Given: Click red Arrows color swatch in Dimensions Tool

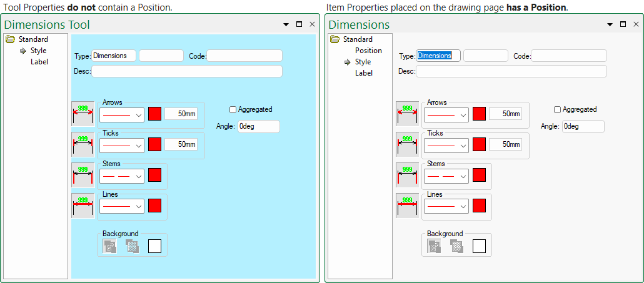Looking at the screenshot, I should pos(154,114).
